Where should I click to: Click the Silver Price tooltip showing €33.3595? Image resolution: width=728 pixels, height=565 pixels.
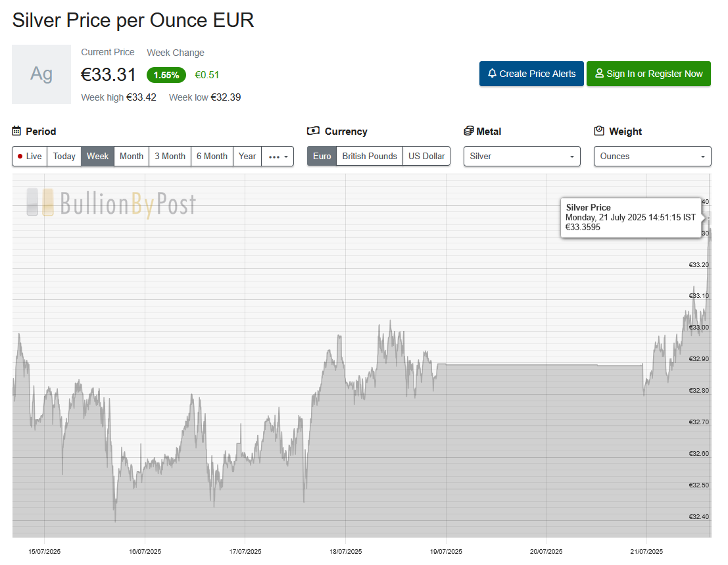(631, 218)
